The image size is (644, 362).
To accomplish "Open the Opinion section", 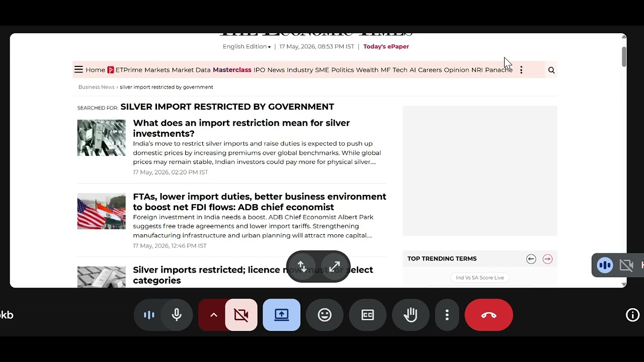I will [x=456, y=70].
